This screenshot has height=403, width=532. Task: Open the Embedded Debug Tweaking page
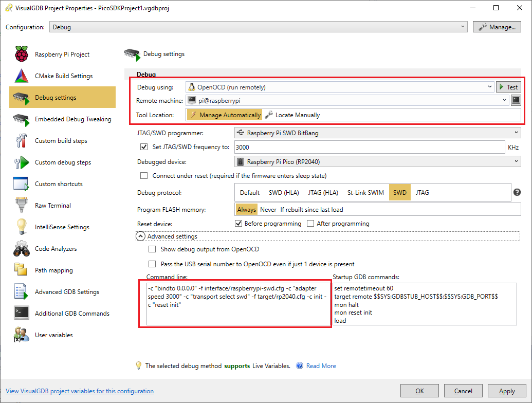tap(62, 119)
